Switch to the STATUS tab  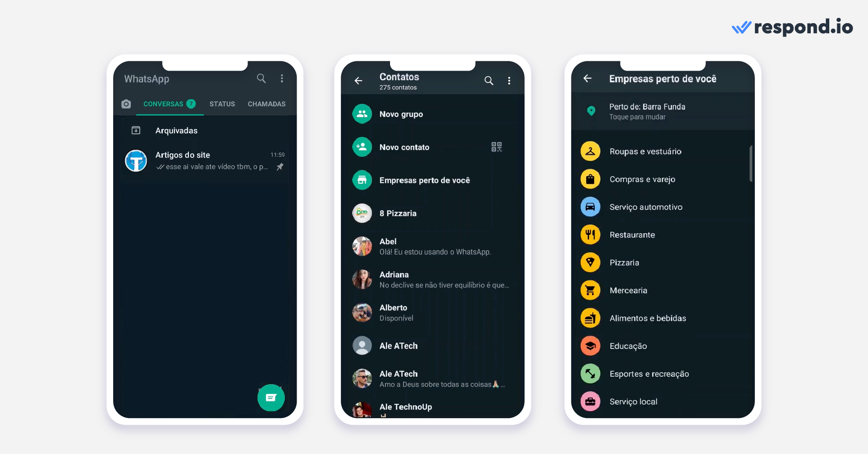[x=222, y=104]
